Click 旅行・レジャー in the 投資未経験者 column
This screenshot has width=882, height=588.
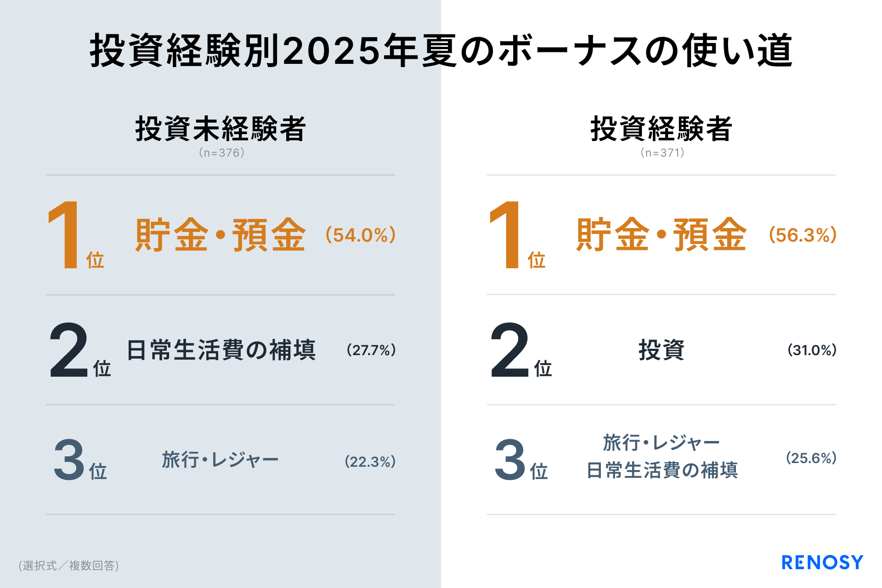220,460
